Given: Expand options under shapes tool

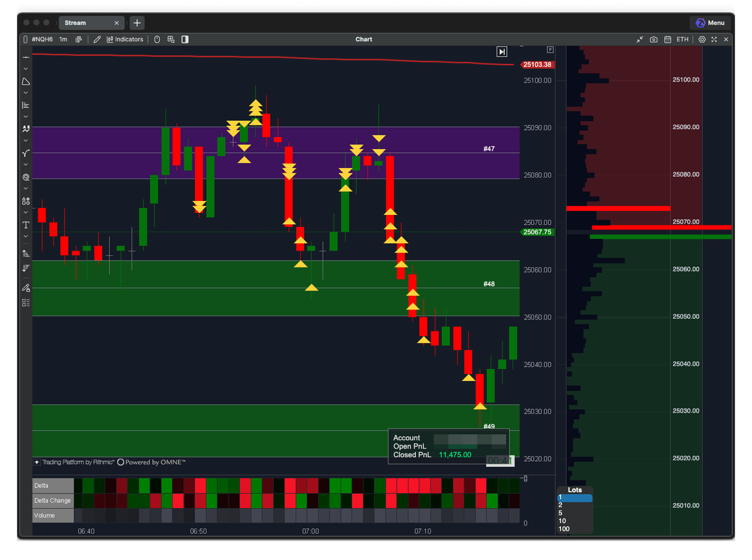Looking at the screenshot, I should 26,212.
